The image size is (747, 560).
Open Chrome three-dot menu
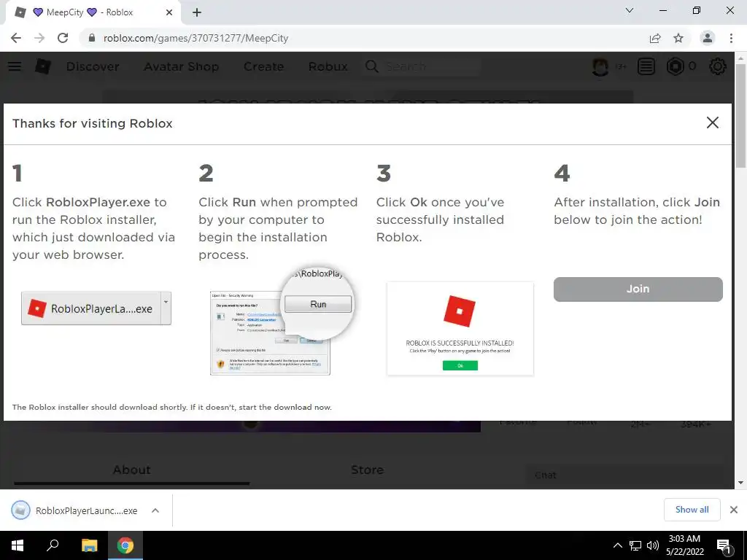(731, 38)
